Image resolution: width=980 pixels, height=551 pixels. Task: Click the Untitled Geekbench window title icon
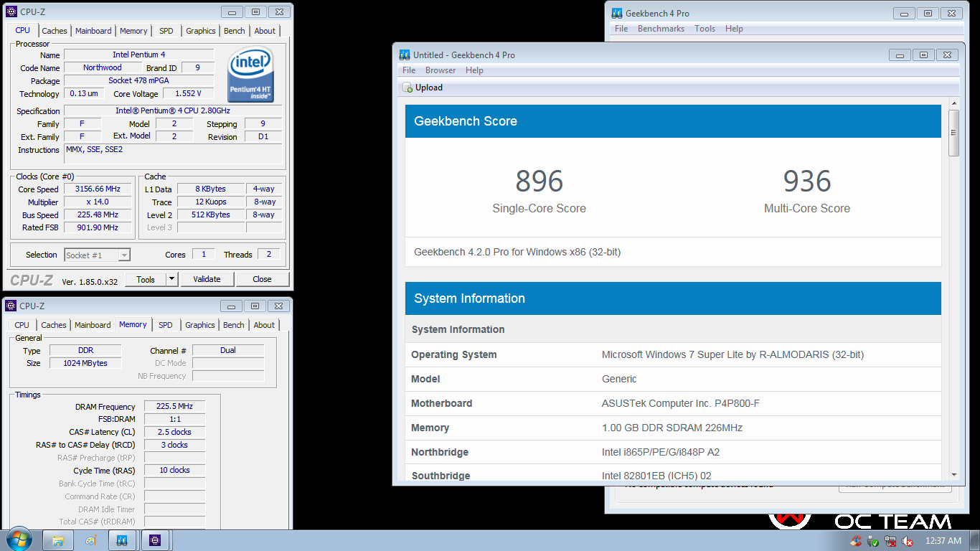click(x=404, y=55)
